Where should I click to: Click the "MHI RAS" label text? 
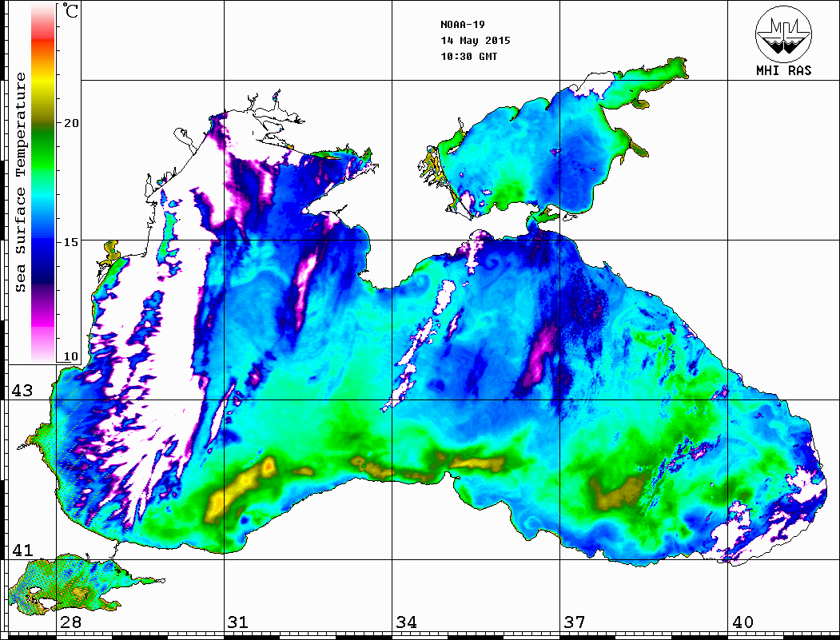click(x=783, y=70)
